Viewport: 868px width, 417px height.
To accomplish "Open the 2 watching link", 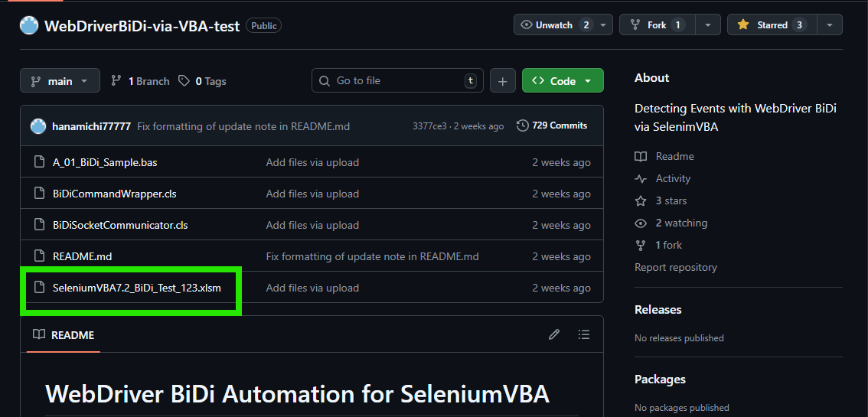I will [x=681, y=223].
